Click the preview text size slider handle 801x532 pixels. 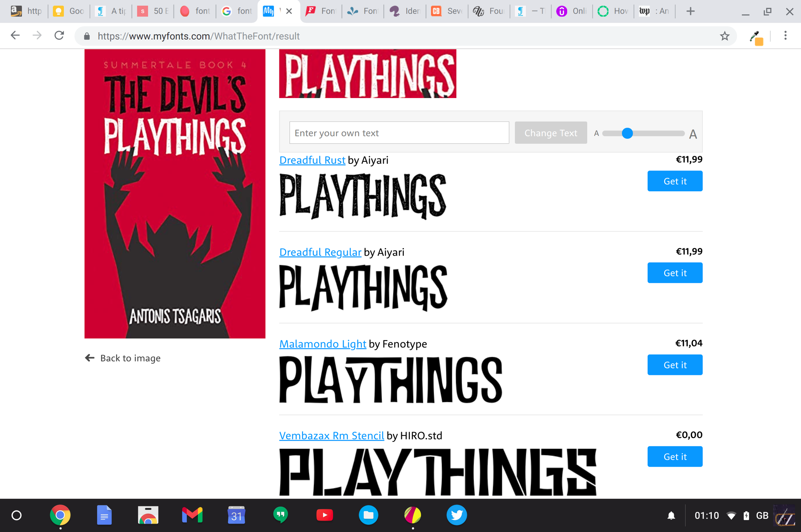(x=627, y=133)
